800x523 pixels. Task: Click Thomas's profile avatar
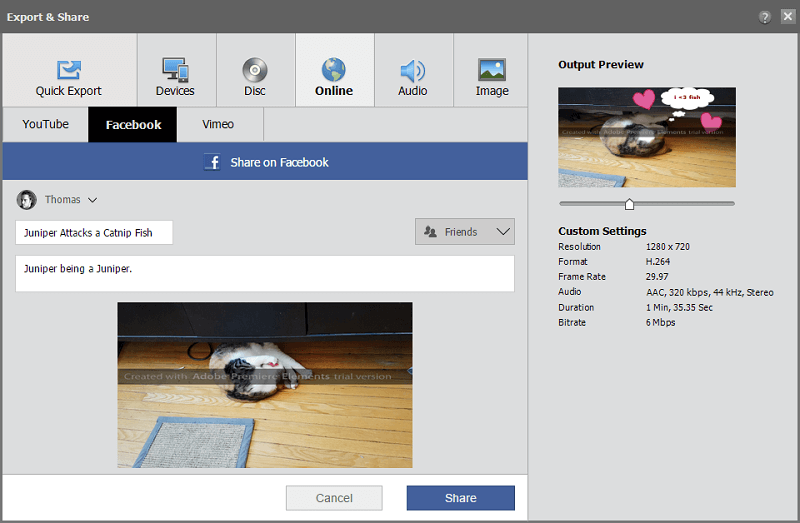27,200
